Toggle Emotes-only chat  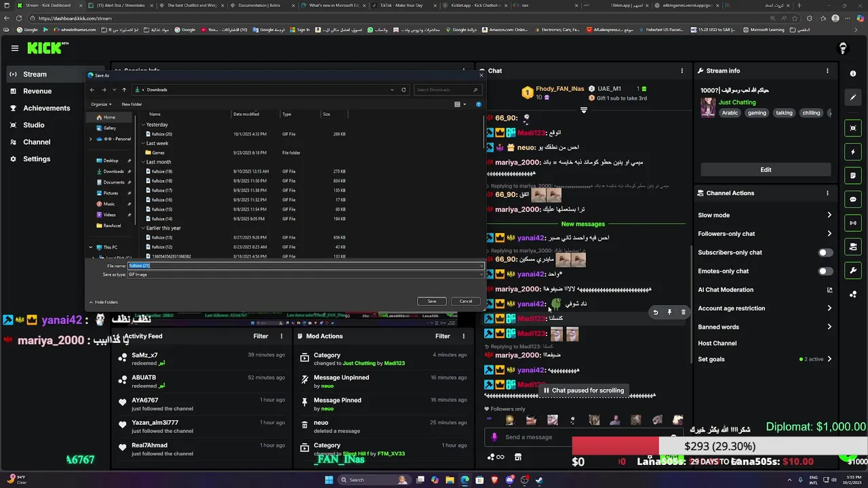825,271
